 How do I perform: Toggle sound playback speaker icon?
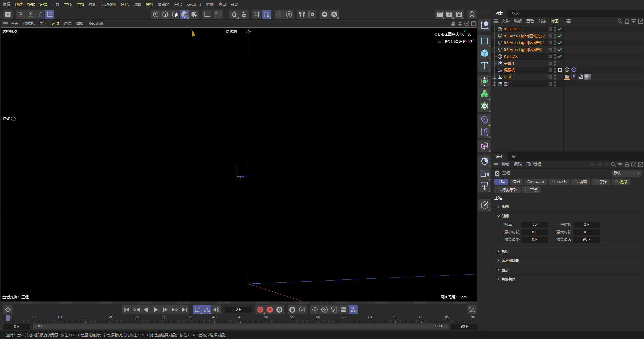coord(216,310)
